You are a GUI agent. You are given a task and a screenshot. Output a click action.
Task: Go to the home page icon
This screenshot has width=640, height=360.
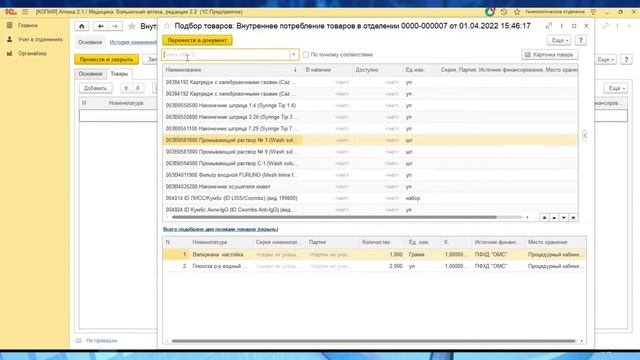[x=82, y=27]
